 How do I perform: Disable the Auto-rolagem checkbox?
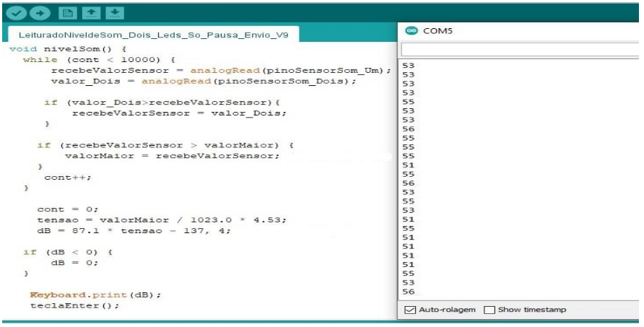pos(410,310)
